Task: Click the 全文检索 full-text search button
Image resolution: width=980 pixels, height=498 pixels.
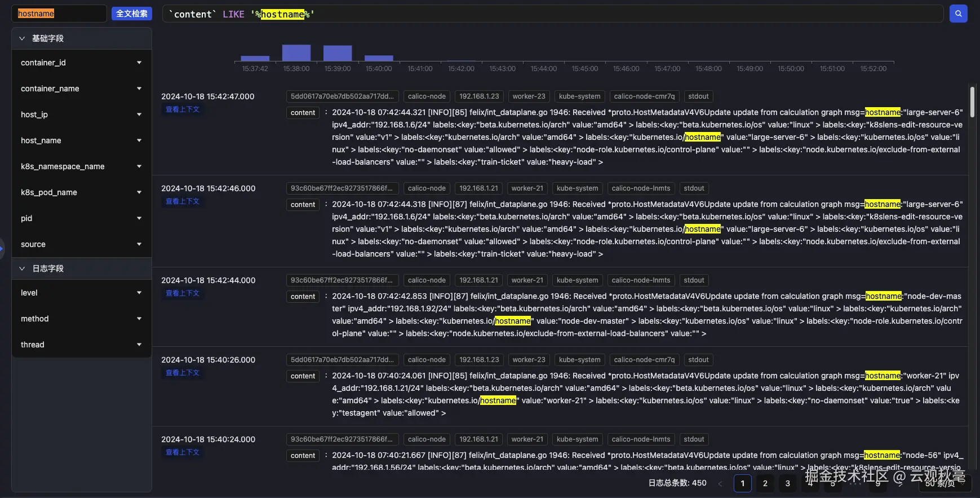Action: click(x=132, y=14)
